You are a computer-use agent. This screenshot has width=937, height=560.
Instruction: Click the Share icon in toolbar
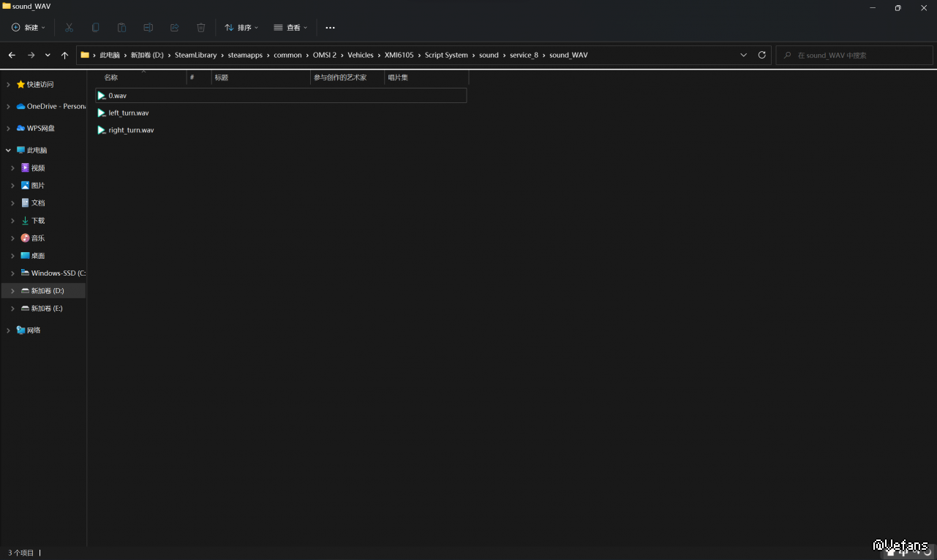(175, 28)
